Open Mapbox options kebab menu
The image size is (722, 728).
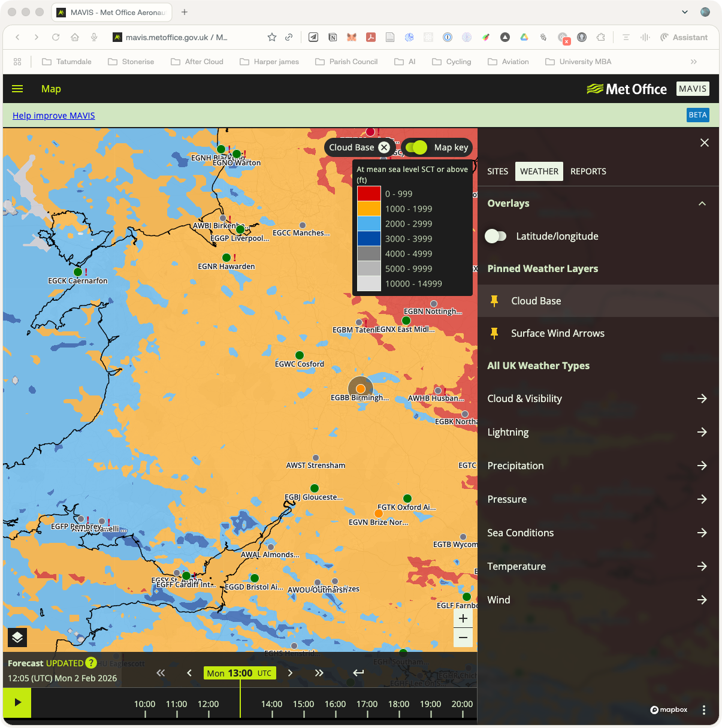click(x=704, y=710)
